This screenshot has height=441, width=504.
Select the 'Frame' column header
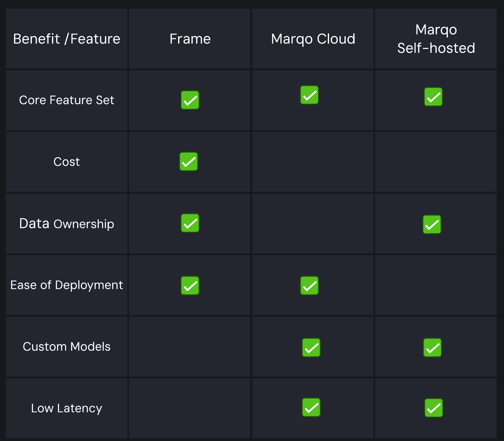tap(190, 39)
